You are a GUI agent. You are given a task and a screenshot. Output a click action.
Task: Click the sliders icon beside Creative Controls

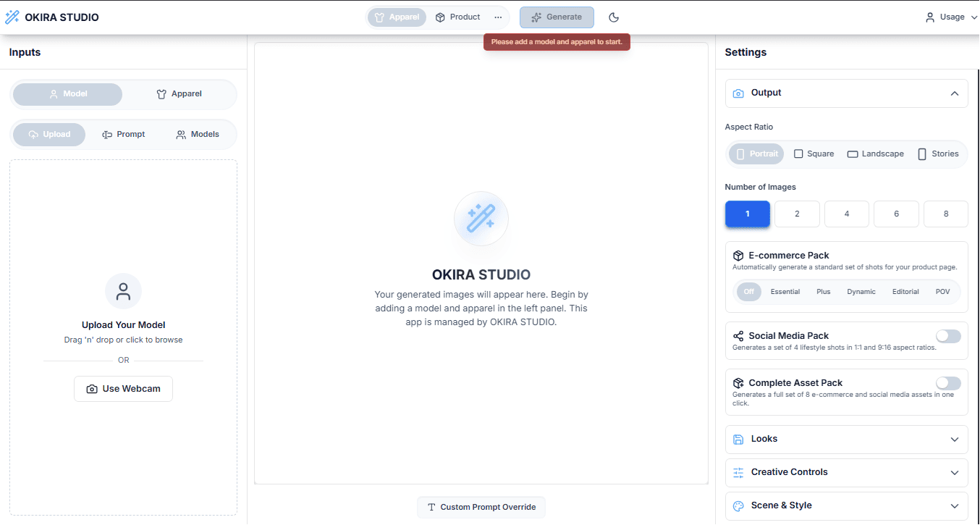tap(738, 473)
